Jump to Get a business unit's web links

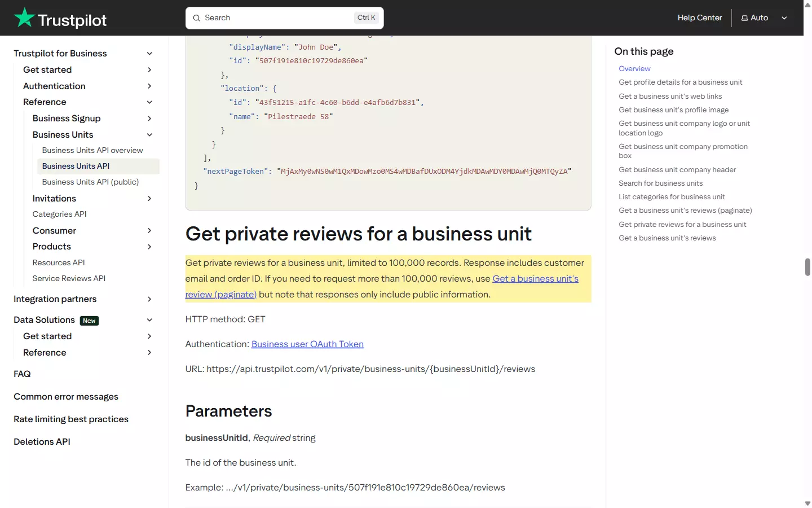pos(670,97)
